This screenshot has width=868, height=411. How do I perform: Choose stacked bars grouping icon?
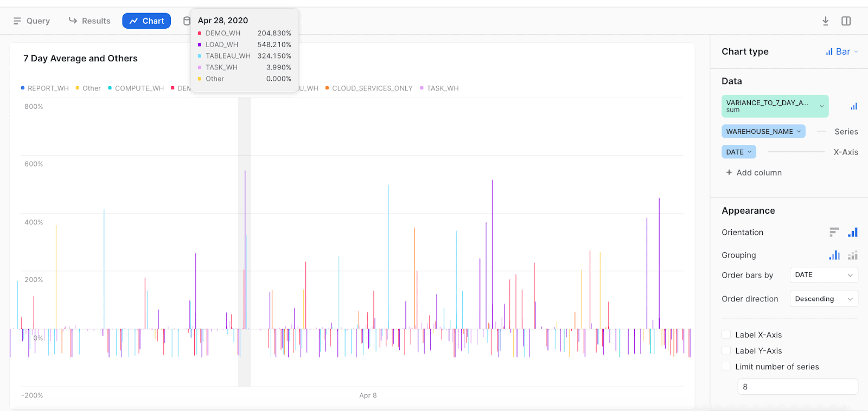coord(853,255)
